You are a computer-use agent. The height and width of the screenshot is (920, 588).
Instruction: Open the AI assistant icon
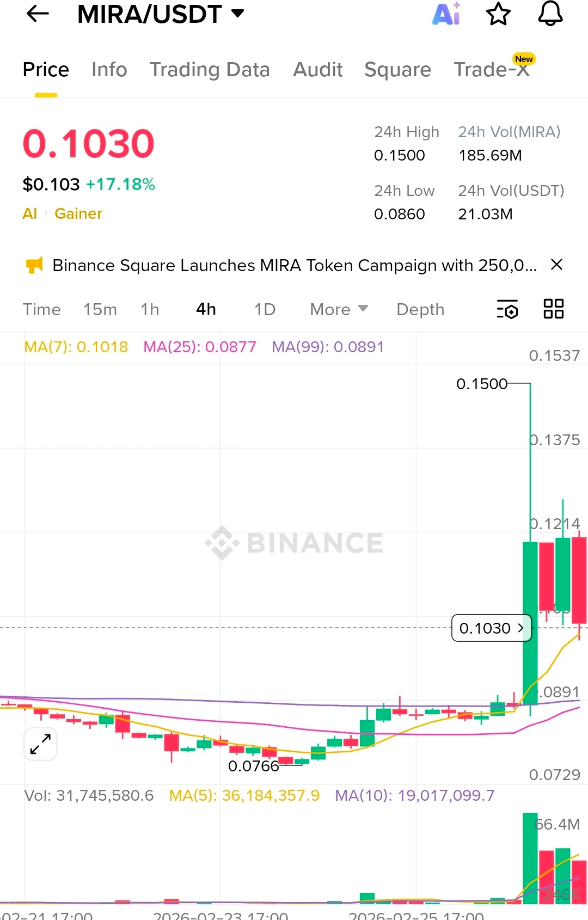pyautogui.click(x=446, y=14)
